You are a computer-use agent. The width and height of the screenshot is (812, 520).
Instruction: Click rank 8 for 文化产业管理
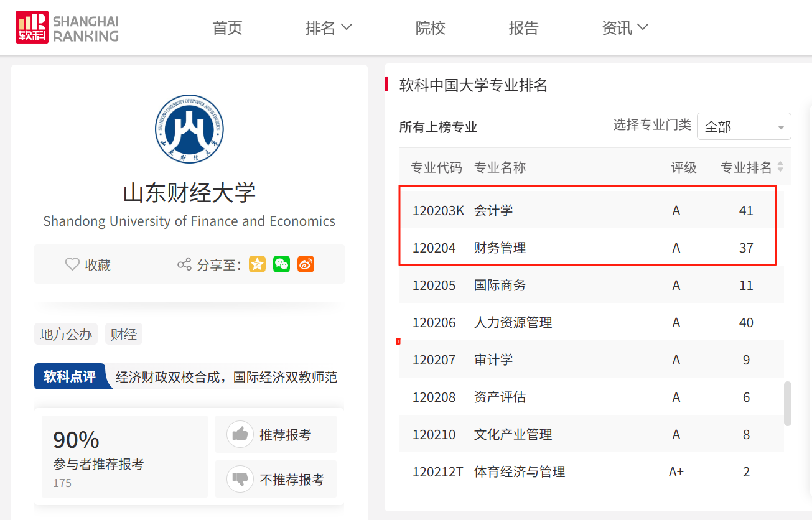coord(746,434)
